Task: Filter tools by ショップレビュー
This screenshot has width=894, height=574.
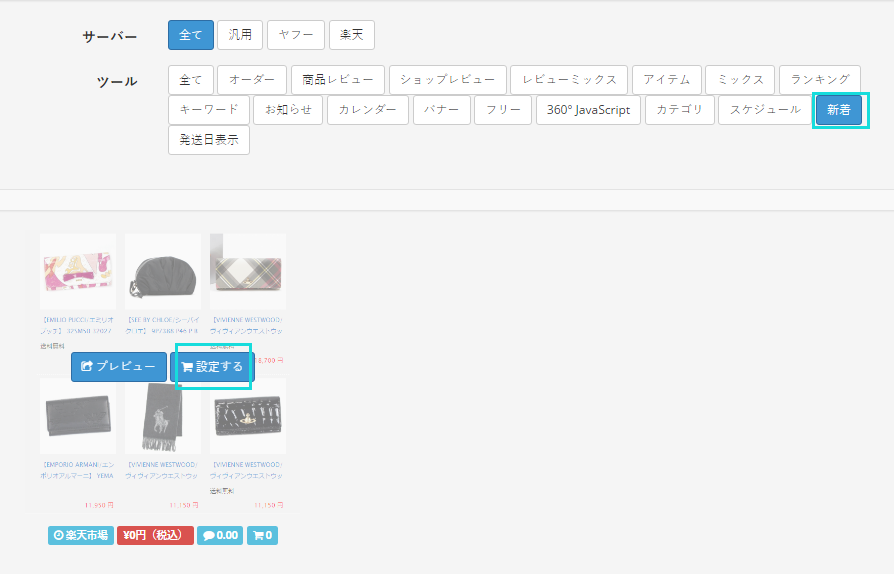Action: (448, 80)
